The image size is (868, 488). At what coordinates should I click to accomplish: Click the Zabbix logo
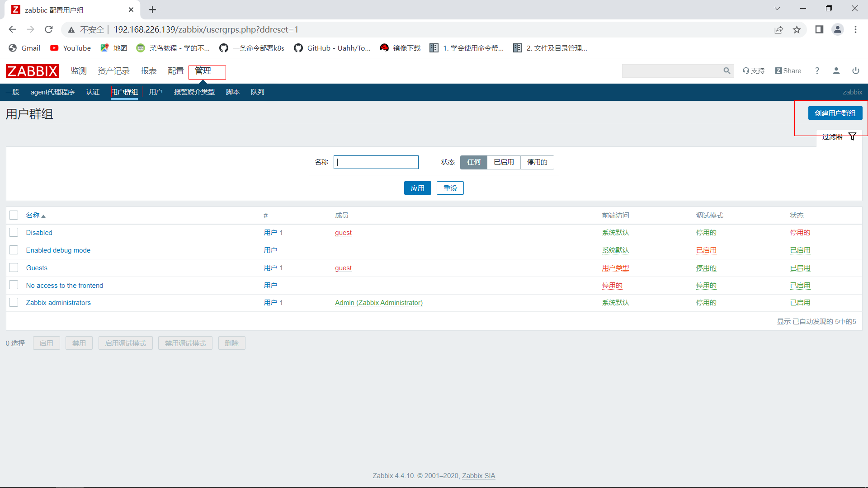pos(32,71)
